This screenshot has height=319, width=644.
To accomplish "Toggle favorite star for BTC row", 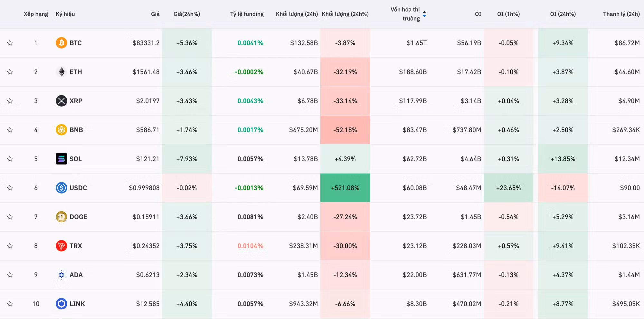I will click(10, 43).
